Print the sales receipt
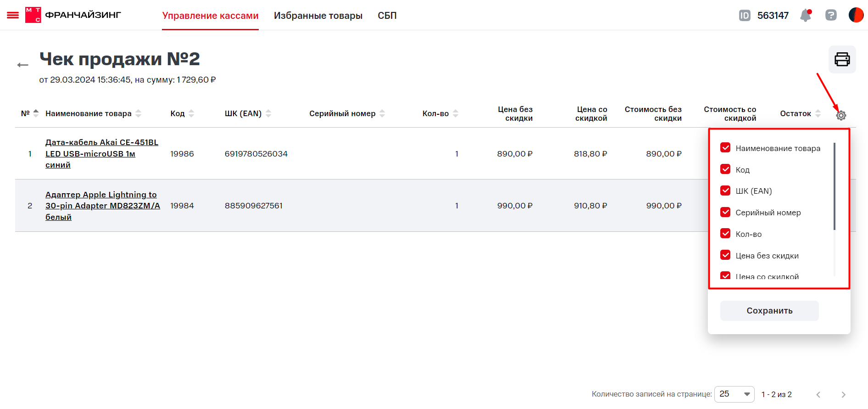Viewport: 868px width, 409px height. click(x=842, y=59)
